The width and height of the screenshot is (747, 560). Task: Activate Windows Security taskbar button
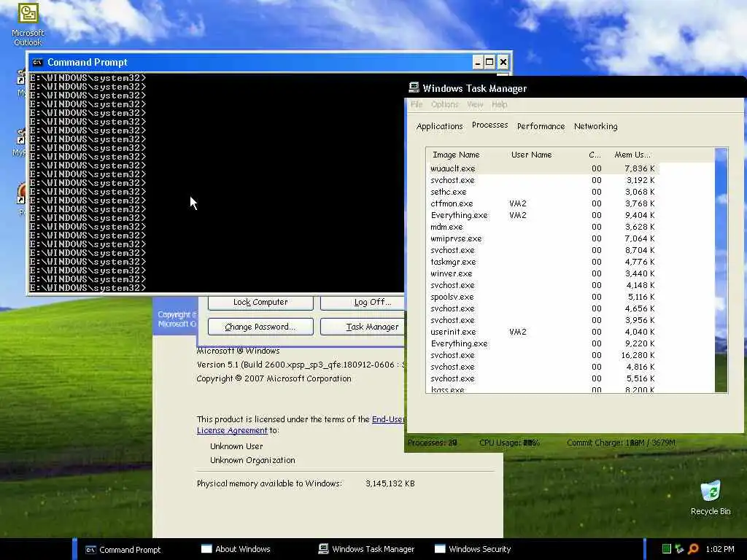(473, 549)
